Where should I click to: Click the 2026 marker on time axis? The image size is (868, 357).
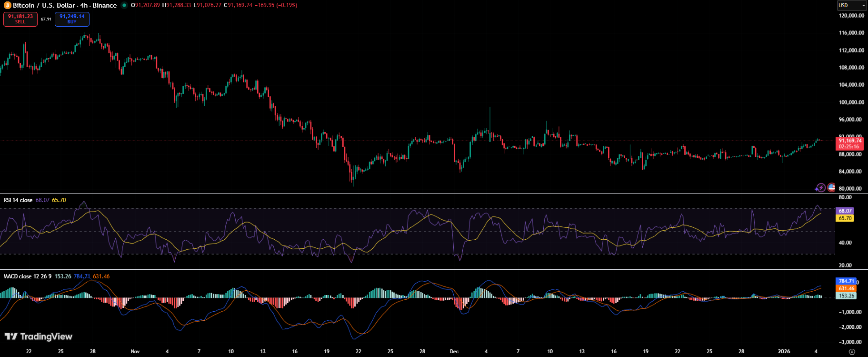pyautogui.click(x=784, y=351)
